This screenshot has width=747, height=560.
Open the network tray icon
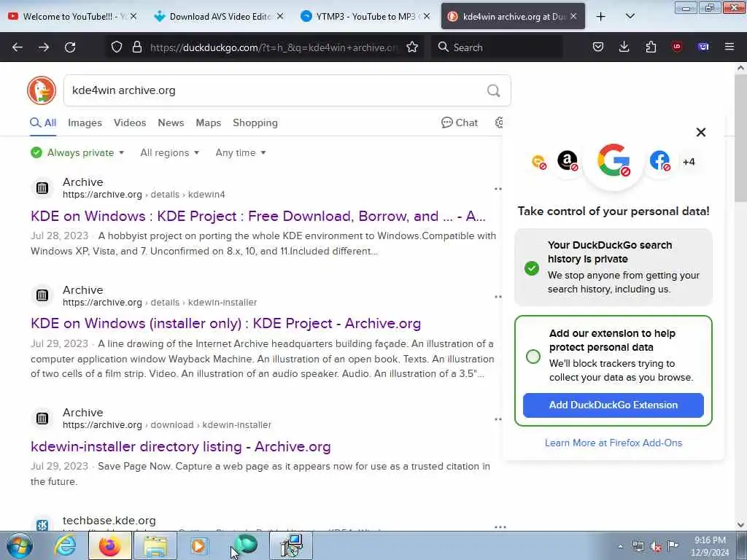tap(638, 547)
